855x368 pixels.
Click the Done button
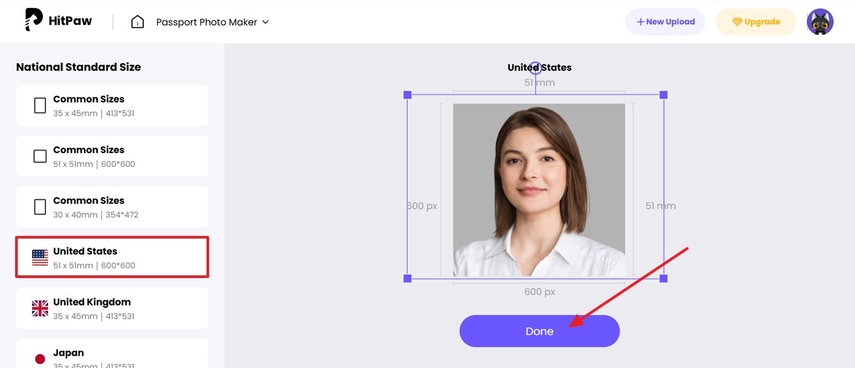[x=539, y=331]
